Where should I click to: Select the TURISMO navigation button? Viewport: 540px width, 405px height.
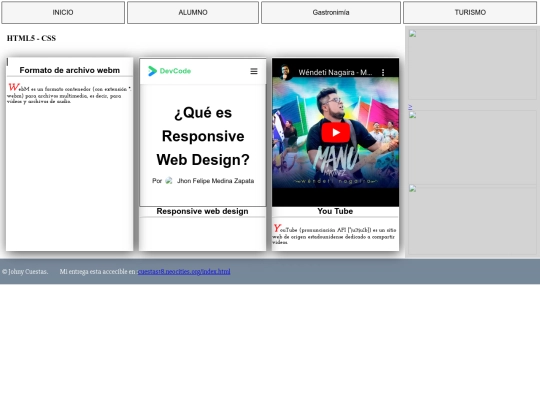(x=470, y=12)
